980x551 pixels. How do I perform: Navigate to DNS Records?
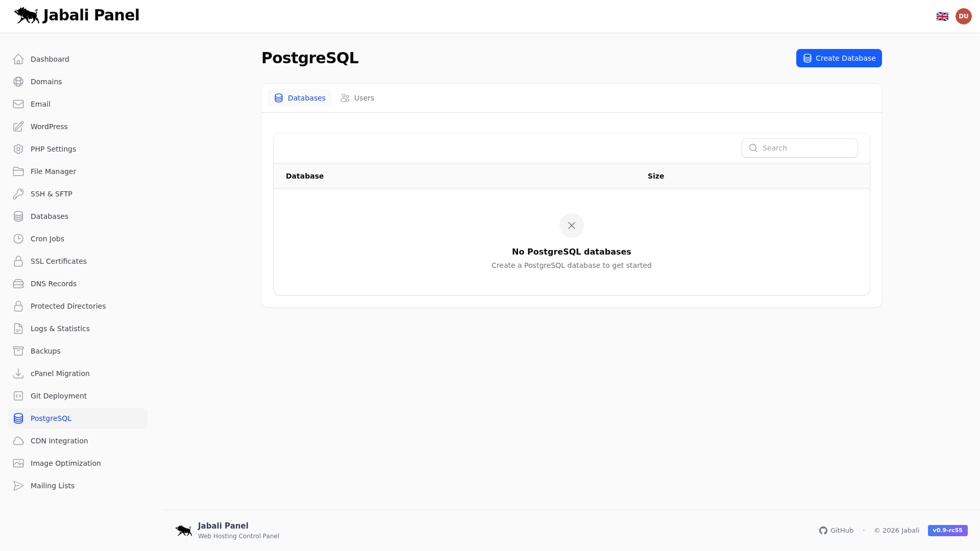[53, 284]
